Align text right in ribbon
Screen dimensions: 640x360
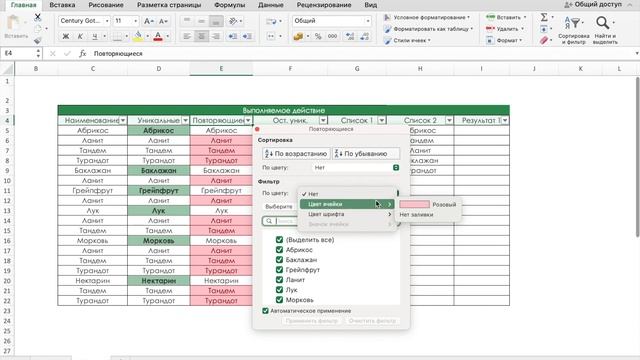216,36
